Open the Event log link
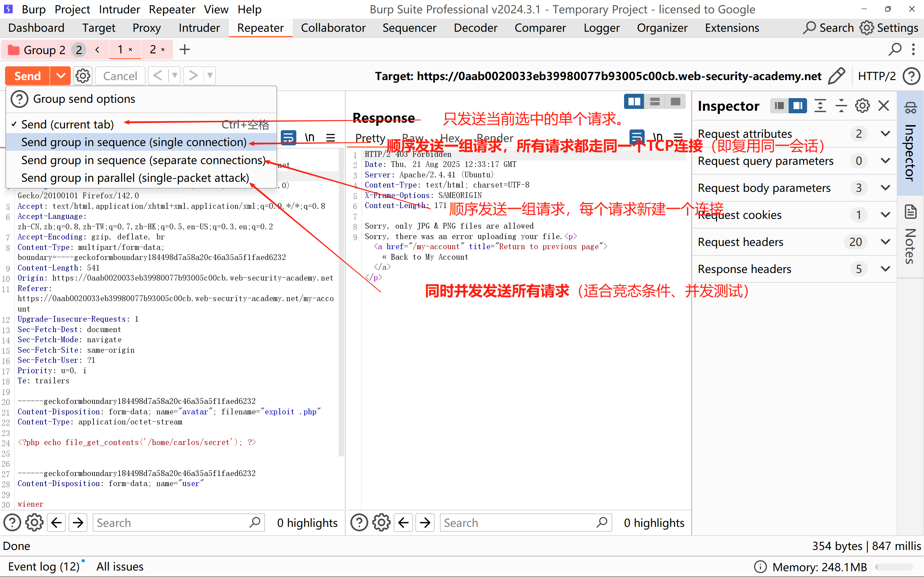Screen dimensions: 924x577 (44, 566)
